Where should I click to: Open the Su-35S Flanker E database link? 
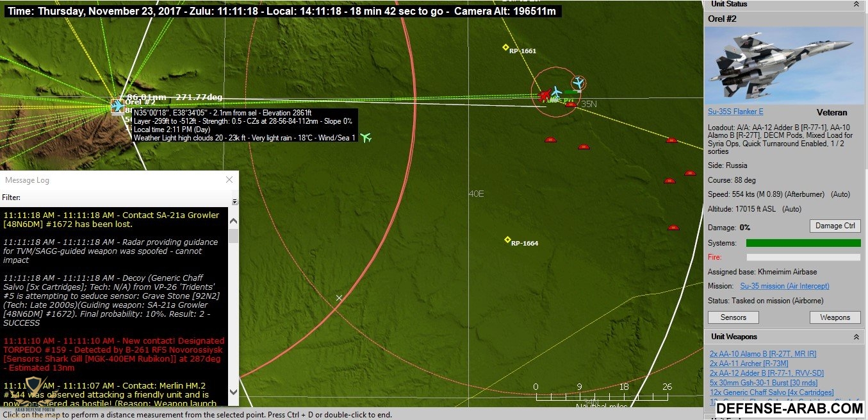(735, 112)
